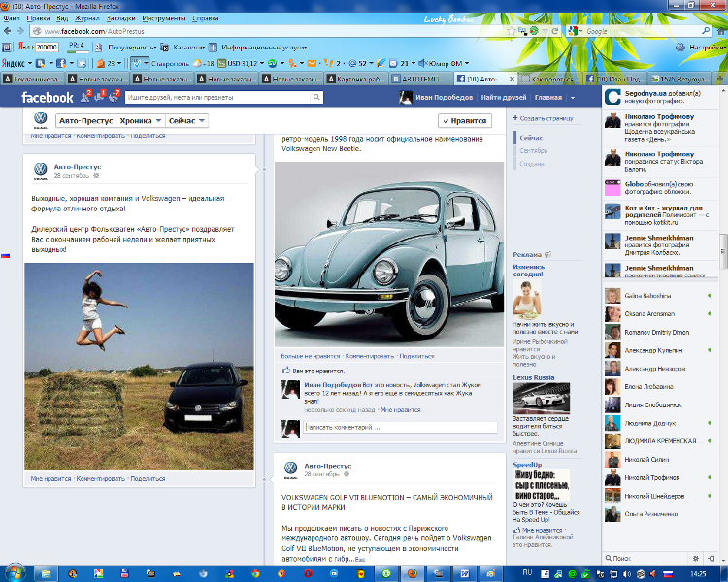Toggle the Нравится liked button on page
This screenshot has width=728, height=582.
(464, 120)
